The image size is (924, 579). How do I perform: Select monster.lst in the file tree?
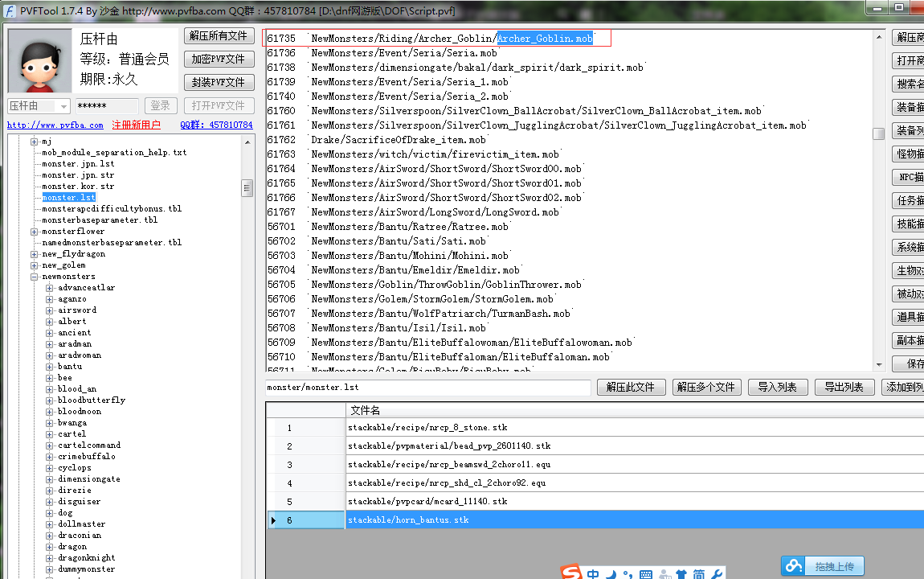click(68, 198)
